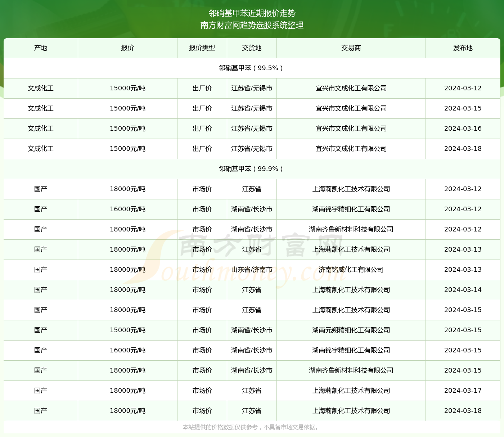Screen dimensions: 504x437
Task: Click the 报价 column header
Action: pos(127,48)
